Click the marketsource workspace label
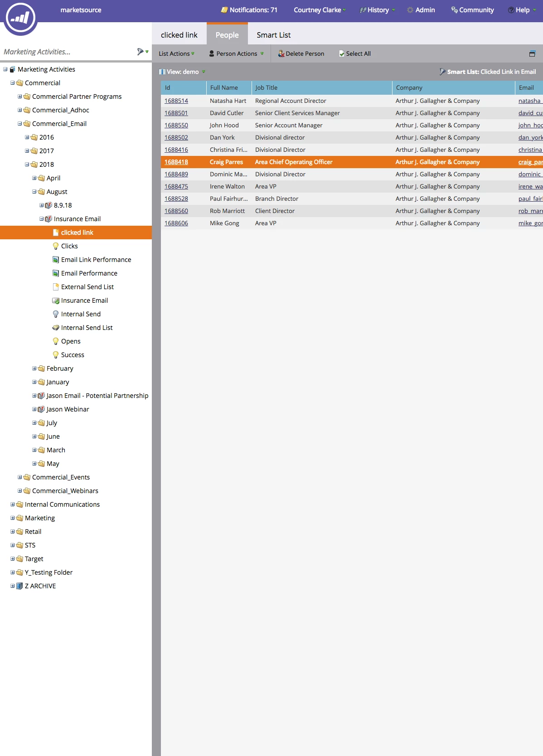This screenshot has width=543, height=756. [81, 10]
